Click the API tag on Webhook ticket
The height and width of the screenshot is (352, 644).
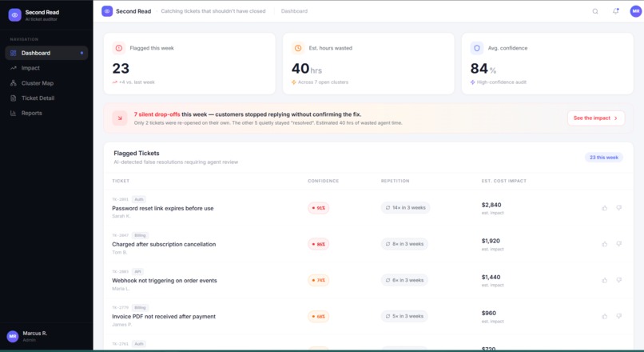coord(137,272)
